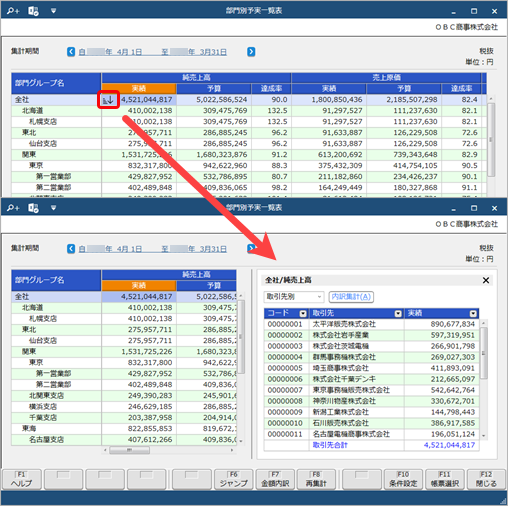Screen dimensions: 508x506
Task: Click the F7 金額内訳 function key
Action: pyautogui.click(x=275, y=479)
